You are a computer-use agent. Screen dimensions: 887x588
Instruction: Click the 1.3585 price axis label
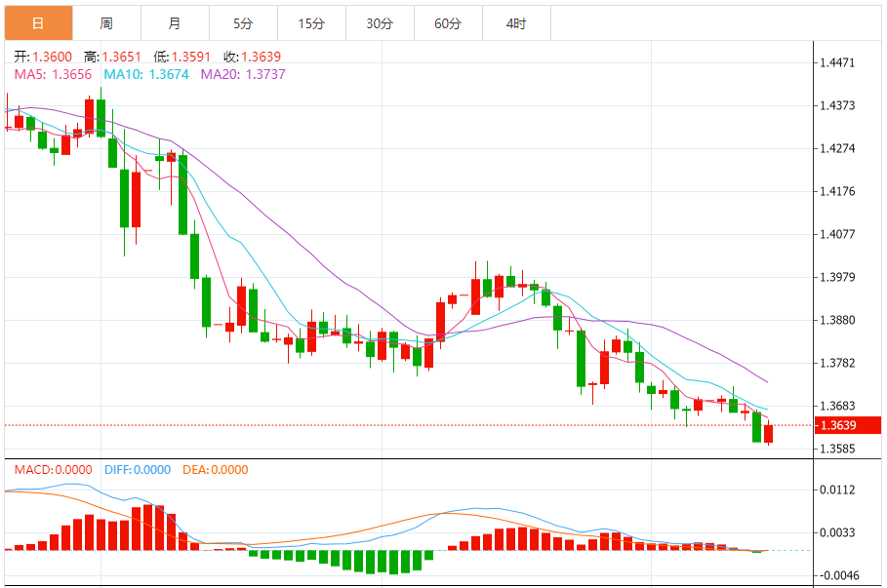coord(837,449)
